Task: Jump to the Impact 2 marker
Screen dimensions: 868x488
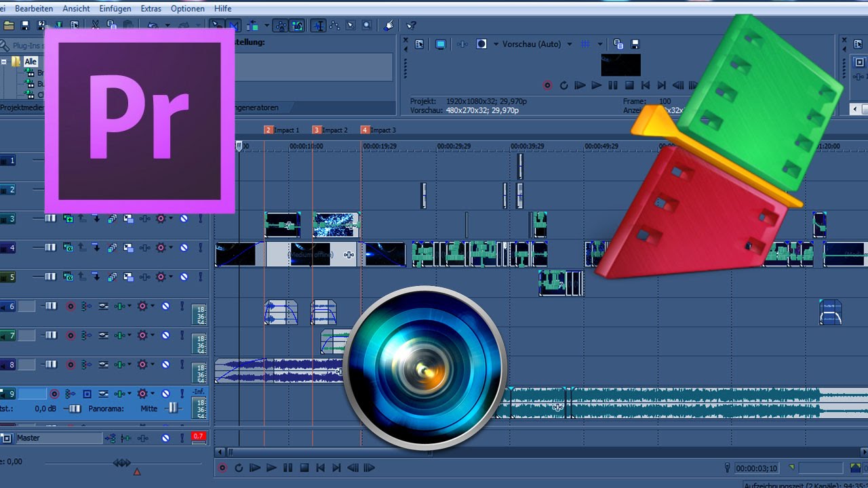Action: 330,129
